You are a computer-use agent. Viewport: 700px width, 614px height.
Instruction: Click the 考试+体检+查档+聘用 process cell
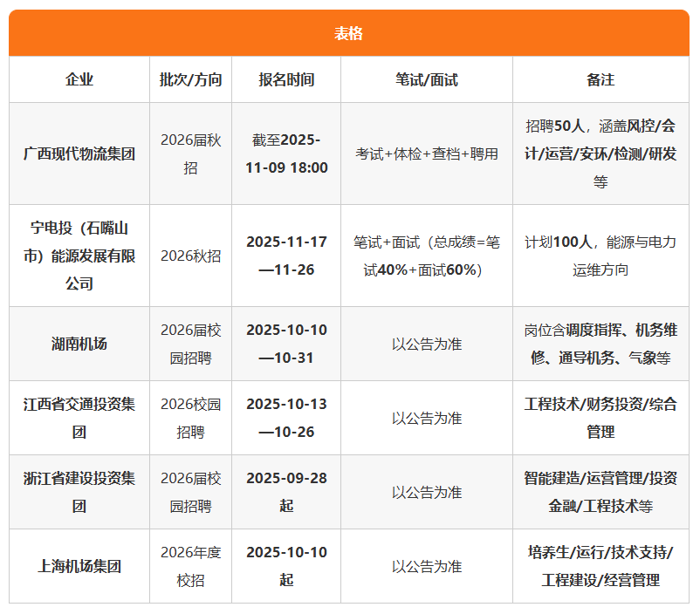(x=426, y=153)
